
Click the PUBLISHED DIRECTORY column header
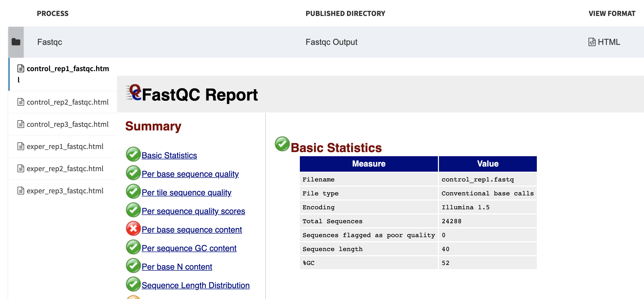pos(345,13)
